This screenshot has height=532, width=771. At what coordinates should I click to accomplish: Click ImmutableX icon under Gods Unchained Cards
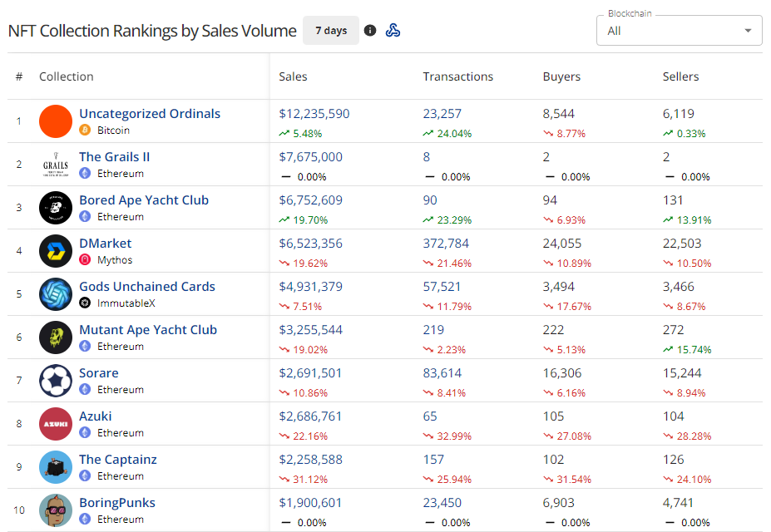tap(85, 303)
